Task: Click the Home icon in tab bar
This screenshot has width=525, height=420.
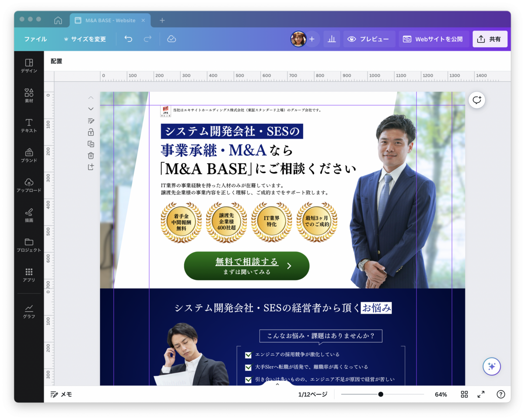Action: [x=58, y=21]
